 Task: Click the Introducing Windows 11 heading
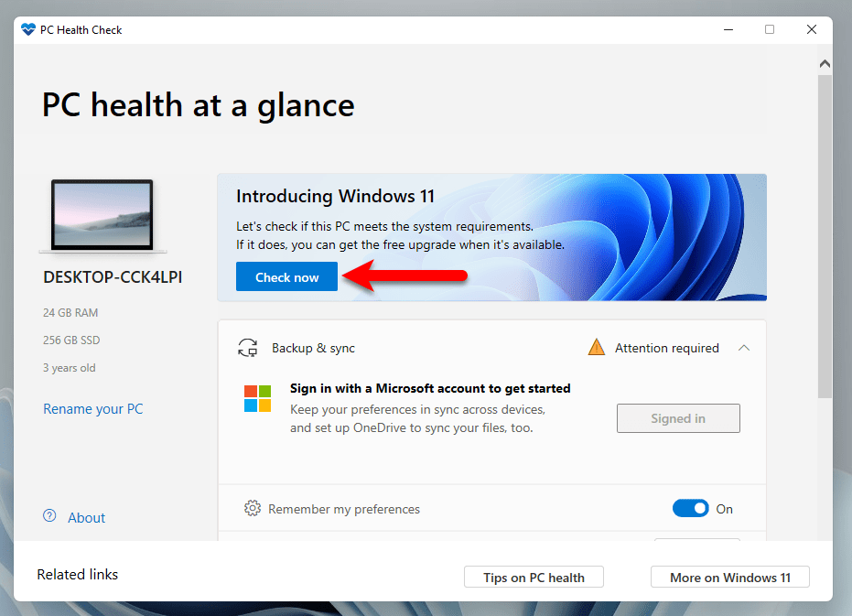tap(335, 196)
